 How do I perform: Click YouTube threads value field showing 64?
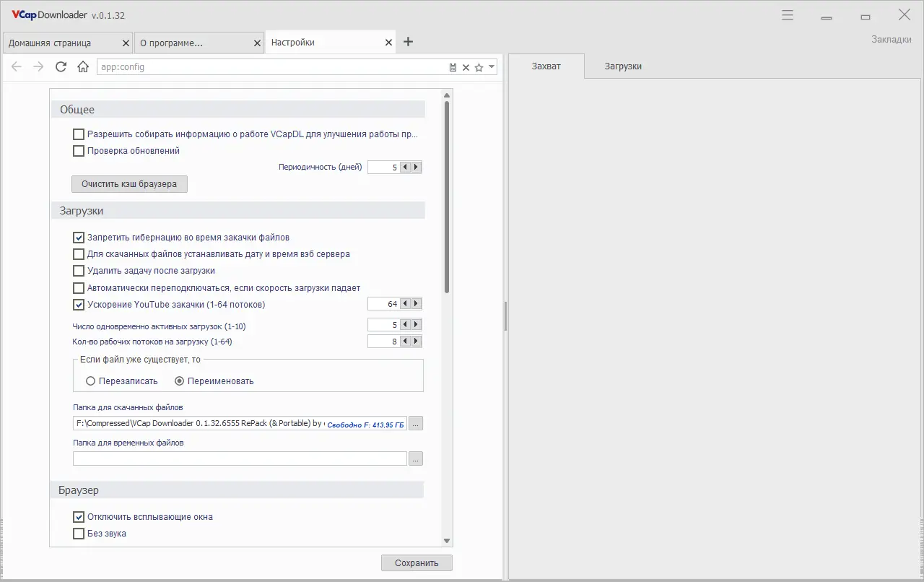[384, 304]
